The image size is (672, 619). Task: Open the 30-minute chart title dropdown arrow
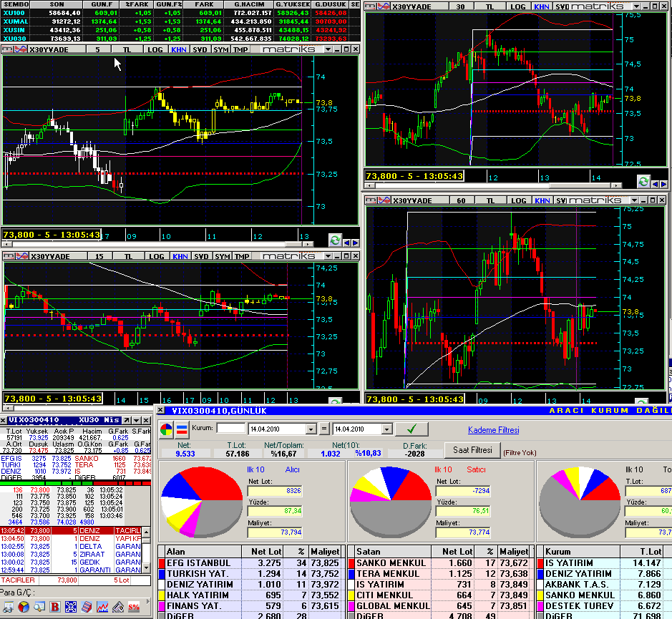click(x=636, y=6)
